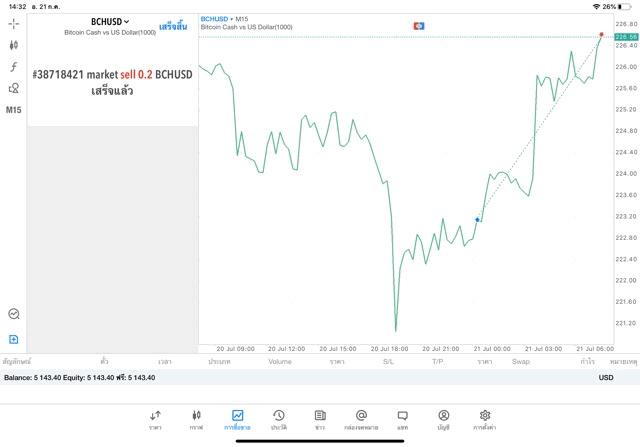The height and width of the screenshot is (447, 640).
Task: Click the S/L column header
Action: click(388, 361)
